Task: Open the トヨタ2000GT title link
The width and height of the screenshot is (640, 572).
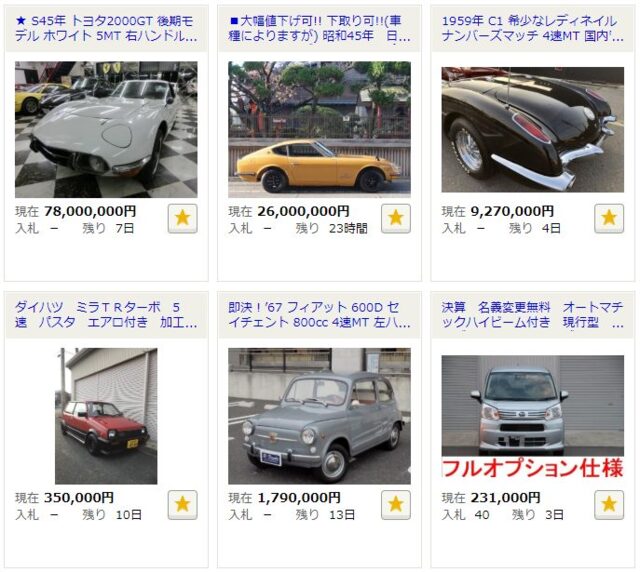Action: point(106,28)
